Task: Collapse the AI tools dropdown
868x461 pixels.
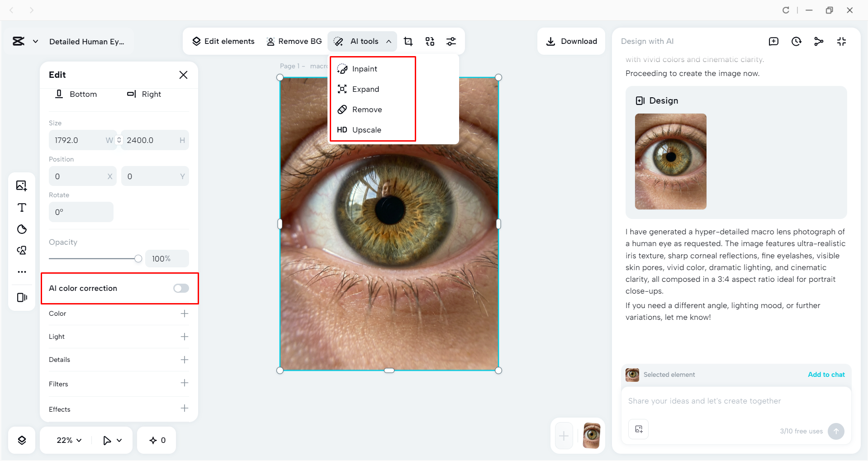Action: coord(389,41)
